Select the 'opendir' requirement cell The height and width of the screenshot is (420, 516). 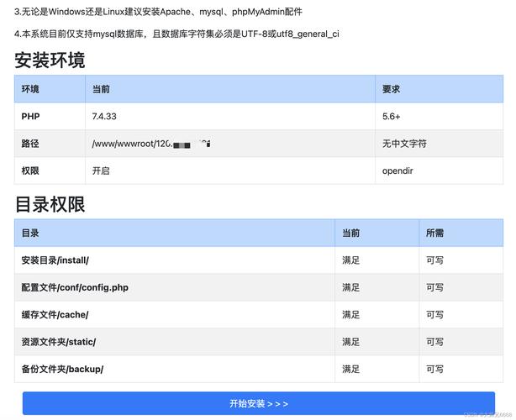pyautogui.click(x=398, y=171)
